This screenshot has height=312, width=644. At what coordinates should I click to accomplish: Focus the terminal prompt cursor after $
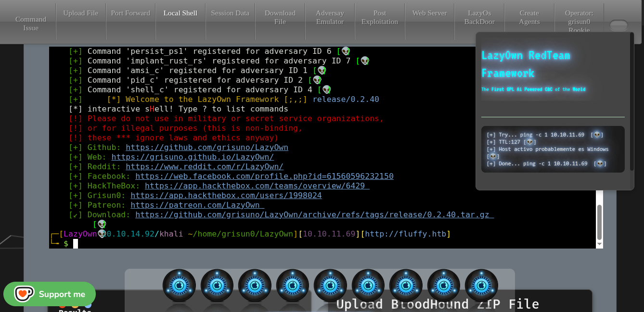point(76,244)
